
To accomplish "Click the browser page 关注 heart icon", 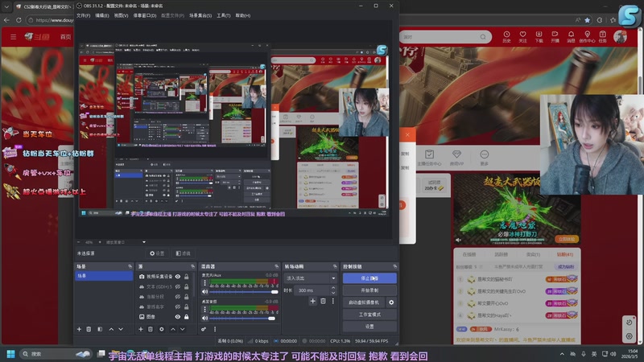I will [522, 36].
